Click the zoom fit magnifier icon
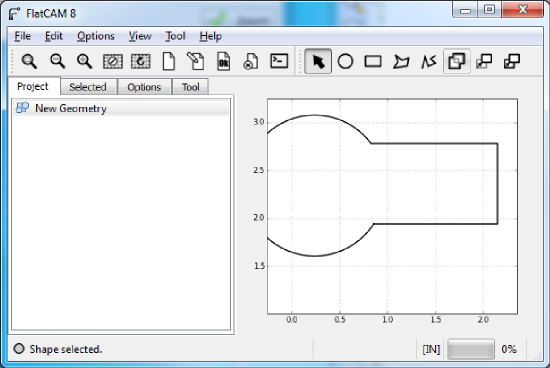Image resolution: width=550 pixels, height=368 pixels. click(x=29, y=61)
